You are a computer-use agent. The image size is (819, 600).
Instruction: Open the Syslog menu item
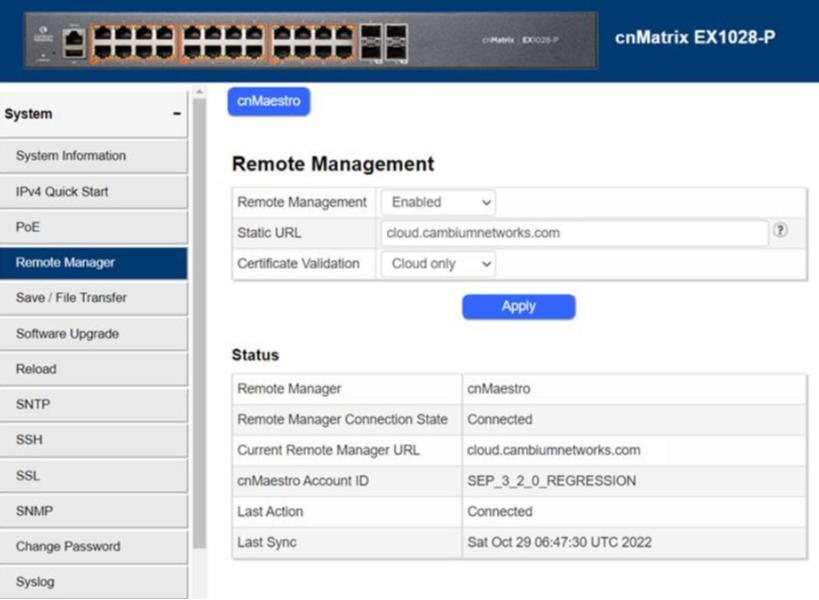93,582
